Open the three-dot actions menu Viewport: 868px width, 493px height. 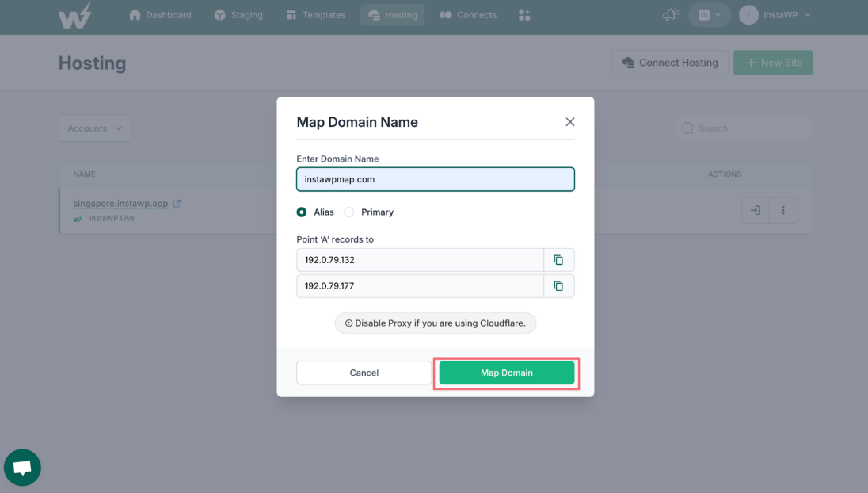(782, 210)
